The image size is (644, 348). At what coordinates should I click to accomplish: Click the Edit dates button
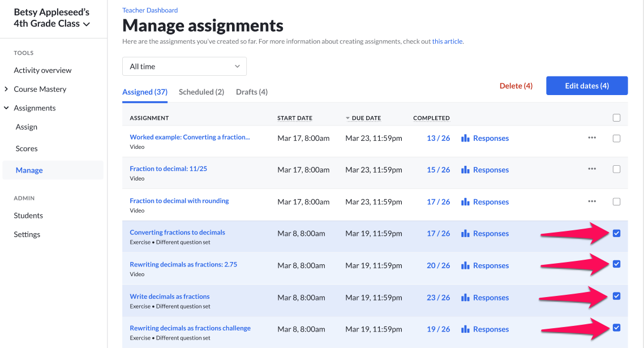586,85
